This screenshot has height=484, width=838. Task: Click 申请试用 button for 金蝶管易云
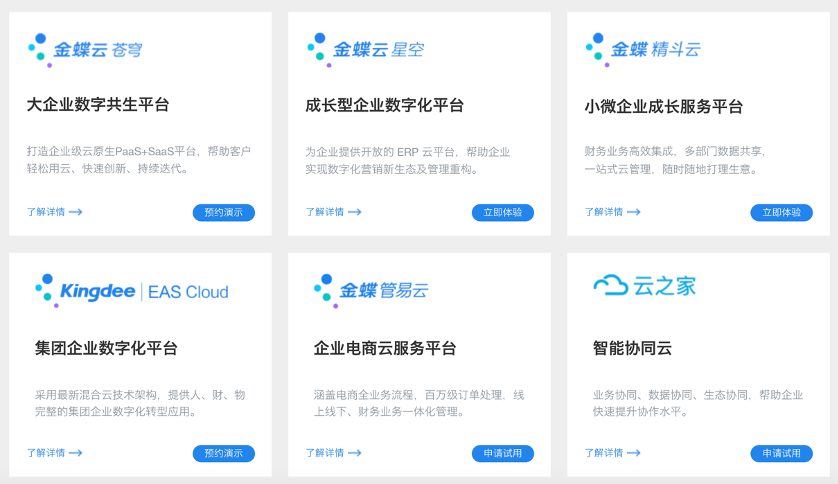coord(503,454)
